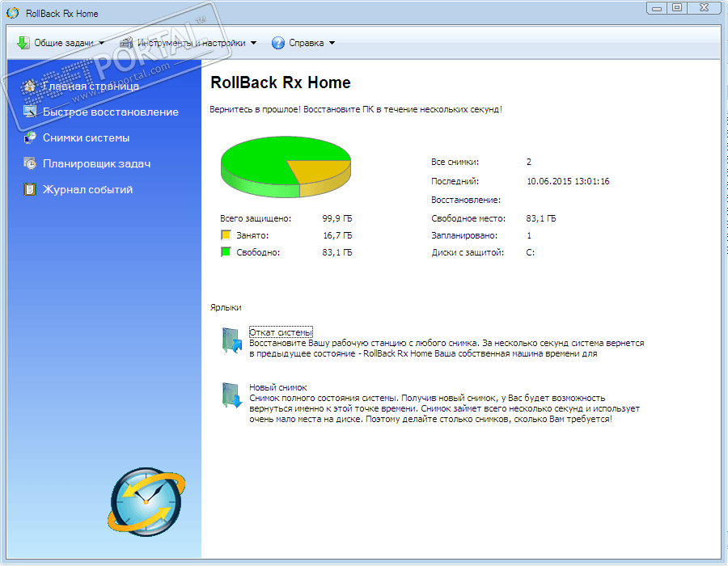Open the Инструменты и настройки menu
Image resolution: width=728 pixels, height=566 pixels.
pos(188,43)
